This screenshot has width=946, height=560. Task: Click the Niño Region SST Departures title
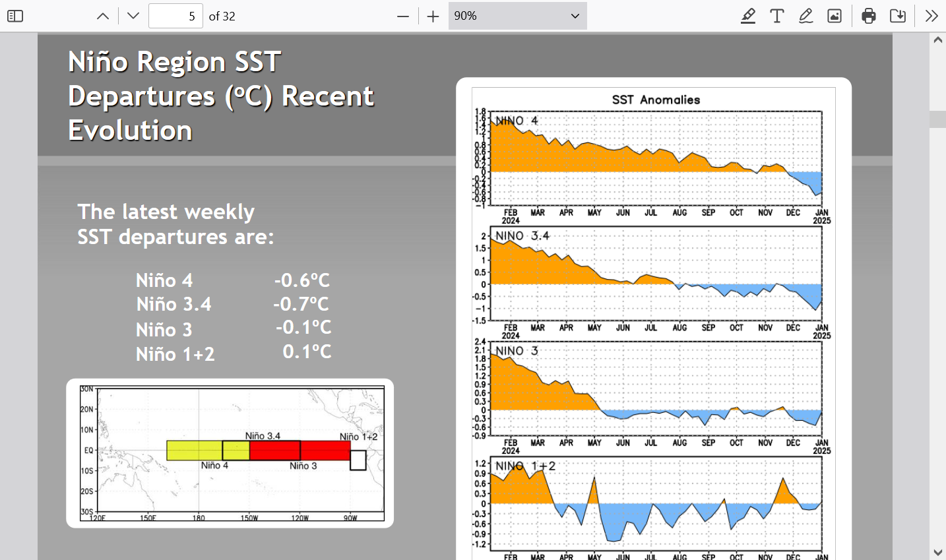click(221, 96)
